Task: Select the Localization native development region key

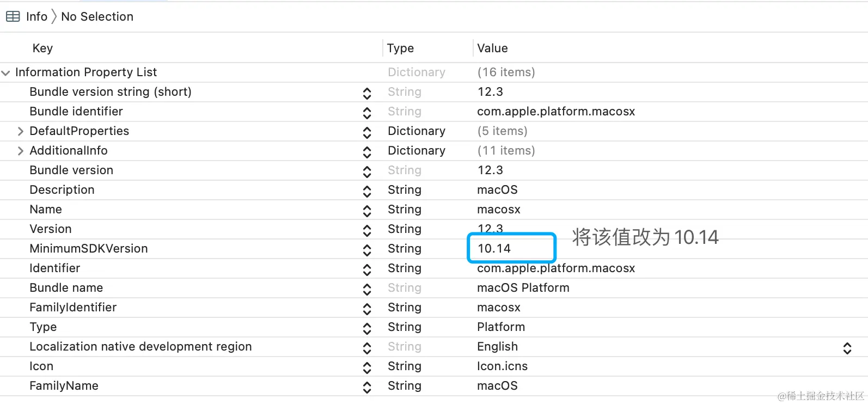Action: click(140, 347)
